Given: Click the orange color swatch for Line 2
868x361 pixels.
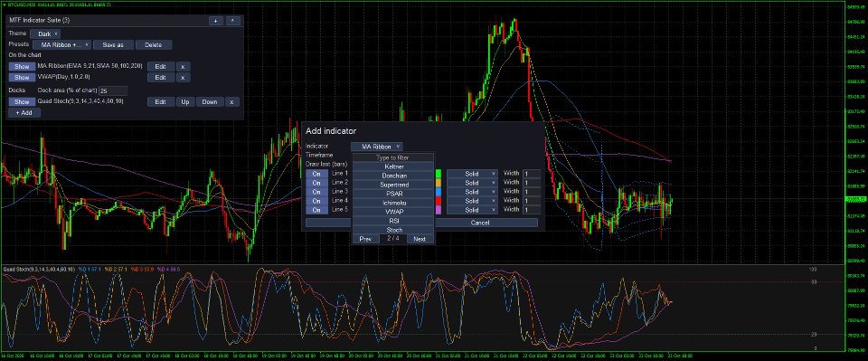Looking at the screenshot, I should 439,183.
